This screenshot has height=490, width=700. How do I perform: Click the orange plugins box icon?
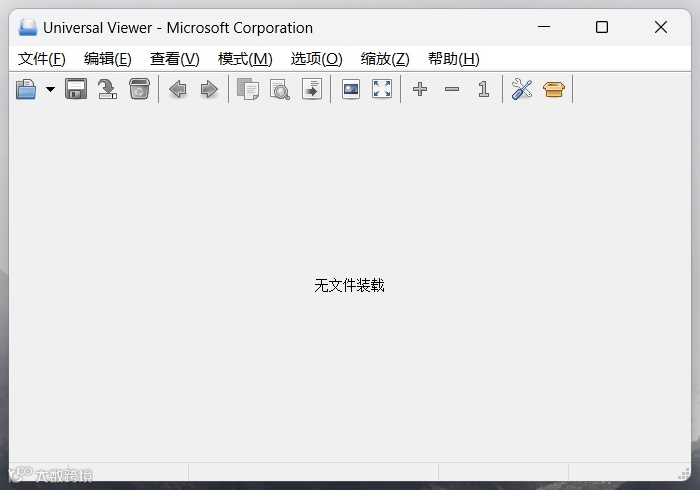click(554, 89)
